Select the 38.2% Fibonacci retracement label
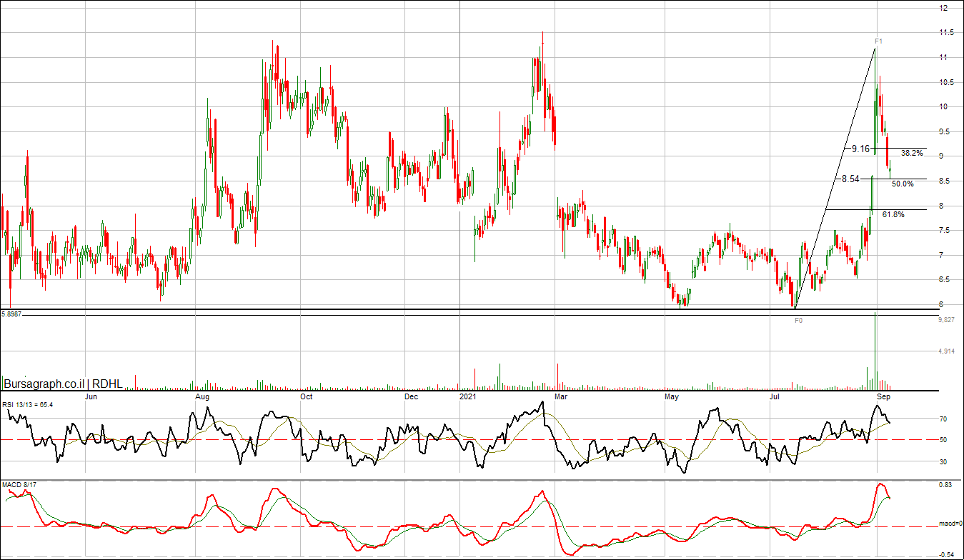Viewport: 964px width, 560px height. [911, 153]
